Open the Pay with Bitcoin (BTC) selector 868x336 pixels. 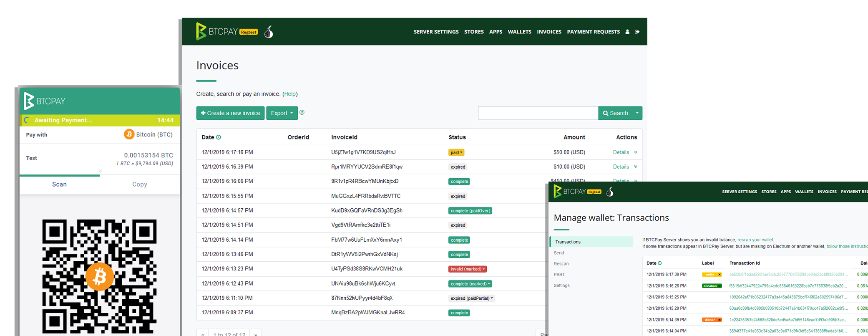[x=148, y=134]
